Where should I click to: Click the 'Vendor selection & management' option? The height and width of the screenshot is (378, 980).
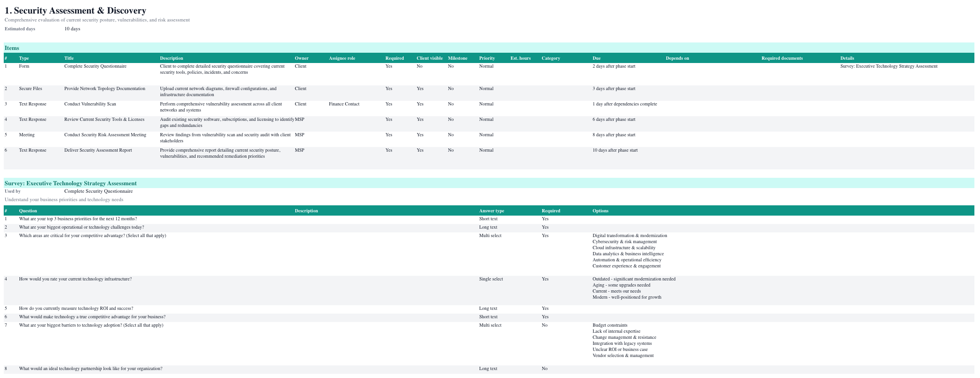point(623,356)
